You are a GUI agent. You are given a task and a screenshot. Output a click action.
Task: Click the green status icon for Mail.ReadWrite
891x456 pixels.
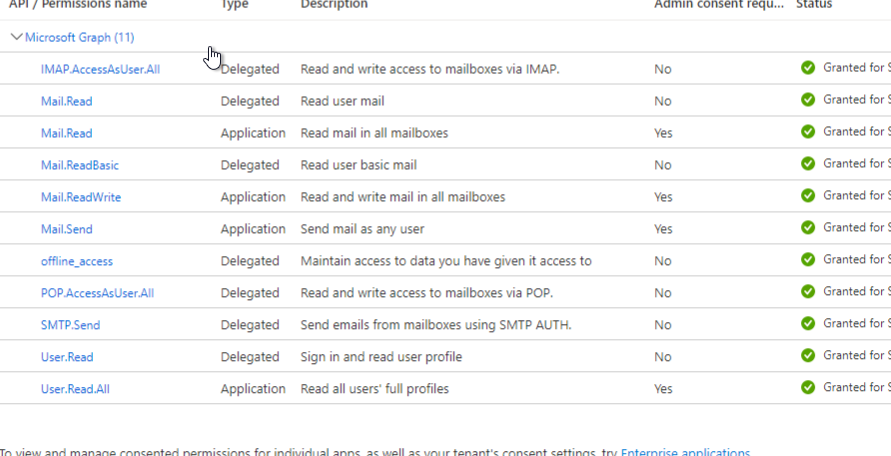[807, 196]
